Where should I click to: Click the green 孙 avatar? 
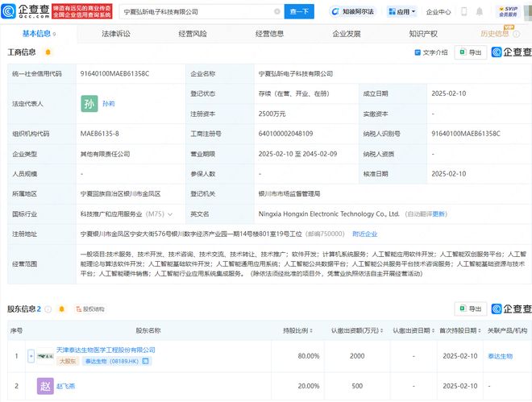89,103
